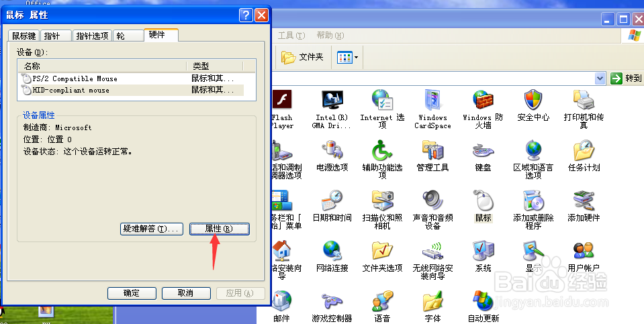Select HID-compliant mouse device row

pos(132,91)
